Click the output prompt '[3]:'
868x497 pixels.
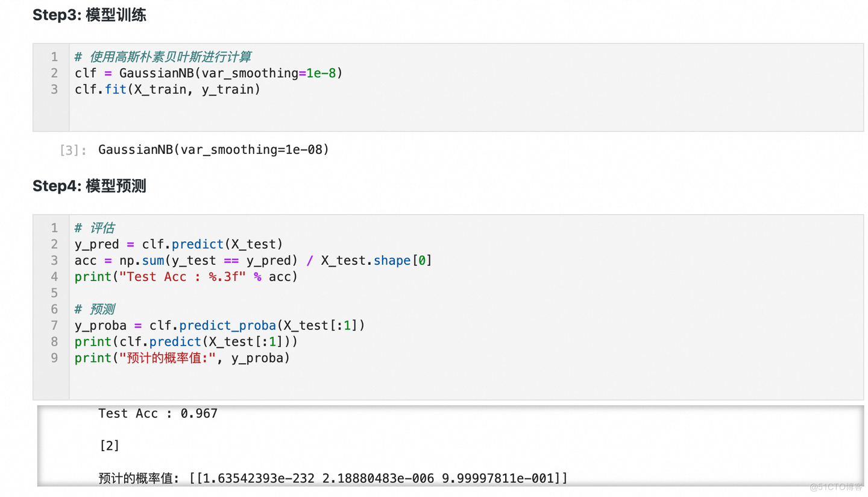(x=73, y=150)
